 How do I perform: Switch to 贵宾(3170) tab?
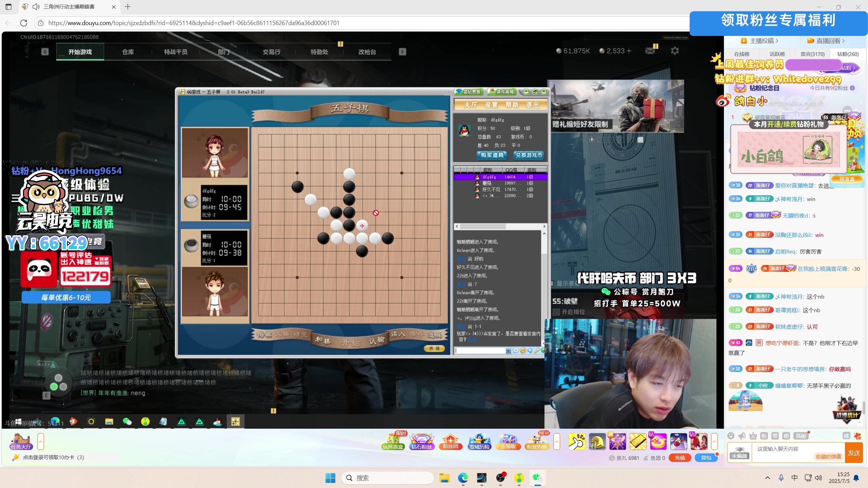[x=812, y=54]
